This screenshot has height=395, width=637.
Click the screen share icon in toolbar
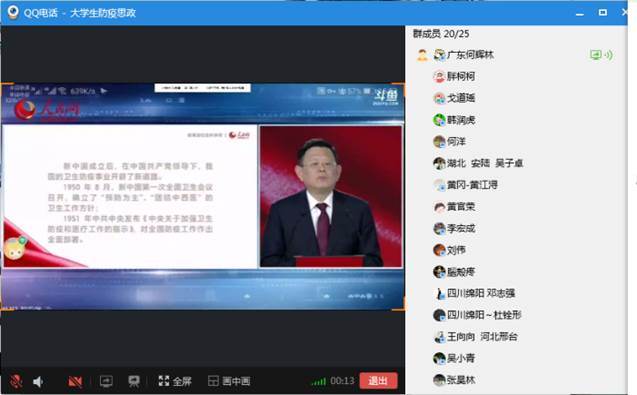[106, 381]
